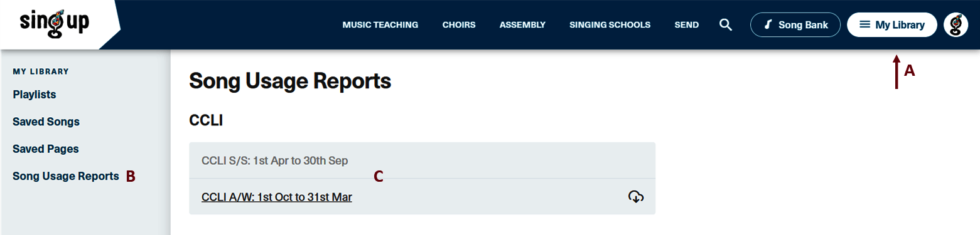
Task: Go to Singing Schools navigation item
Action: coord(610,25)
